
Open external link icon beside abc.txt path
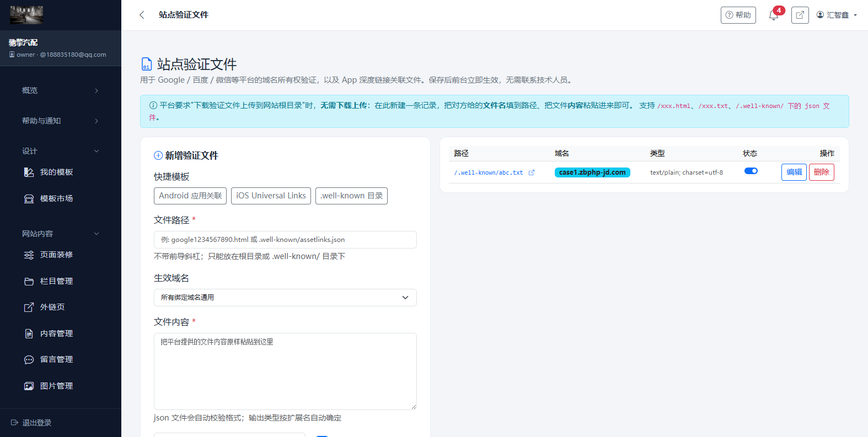click(532, 172)
